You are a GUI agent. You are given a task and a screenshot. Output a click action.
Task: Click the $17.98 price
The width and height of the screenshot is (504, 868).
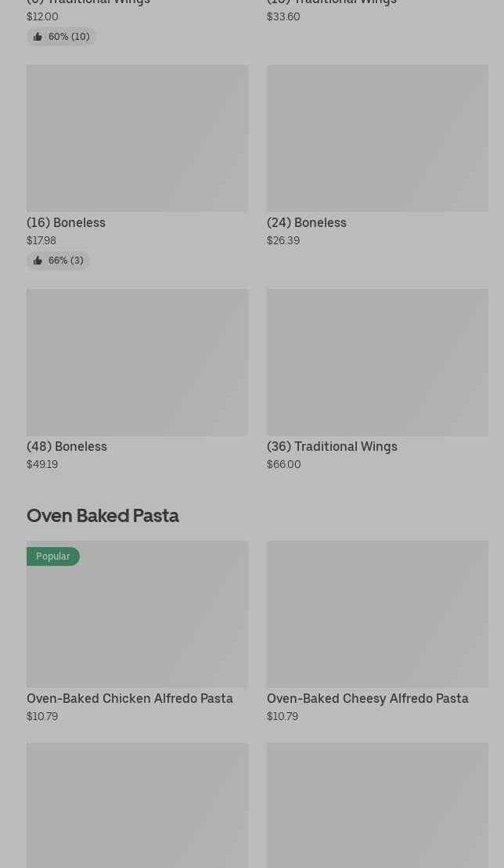[41, 241]
